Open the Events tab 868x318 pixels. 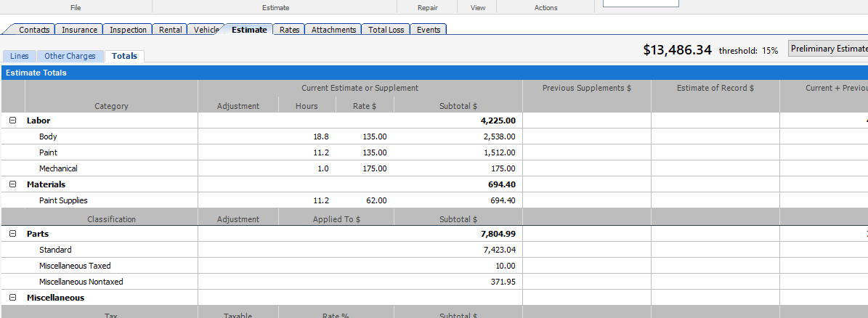point(429,30)
